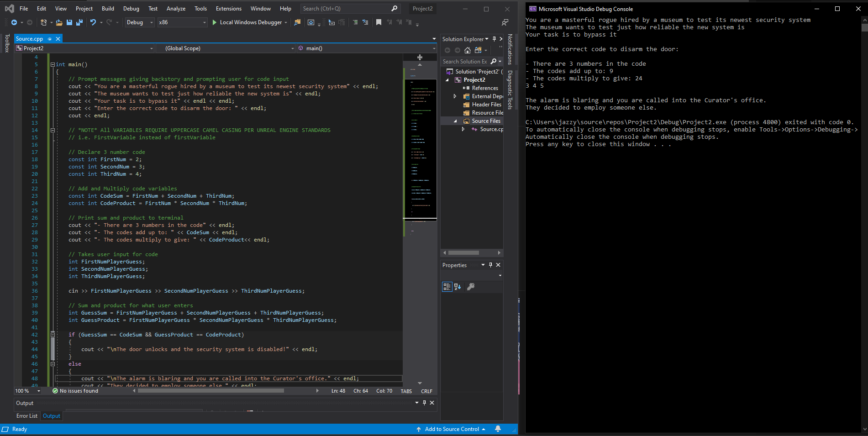Open the Analyze menu
The image size is (868, 436).
point(176,9)
